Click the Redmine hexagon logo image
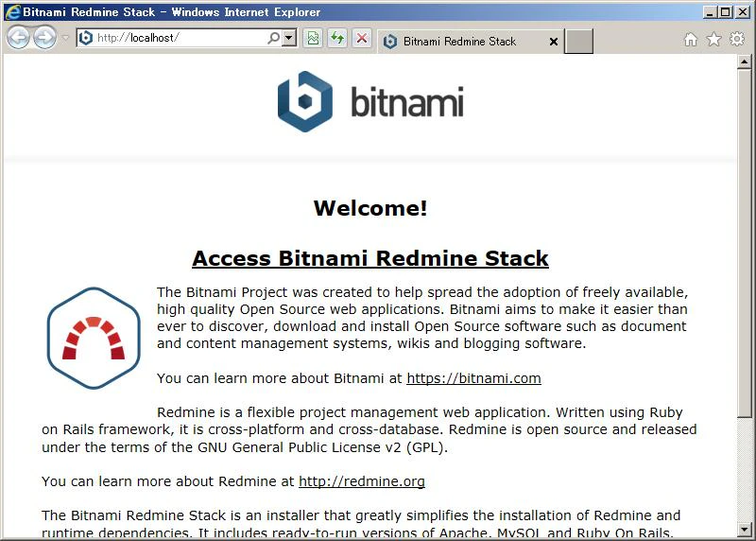This screenshot has width=756, height=541. (94, 338)
